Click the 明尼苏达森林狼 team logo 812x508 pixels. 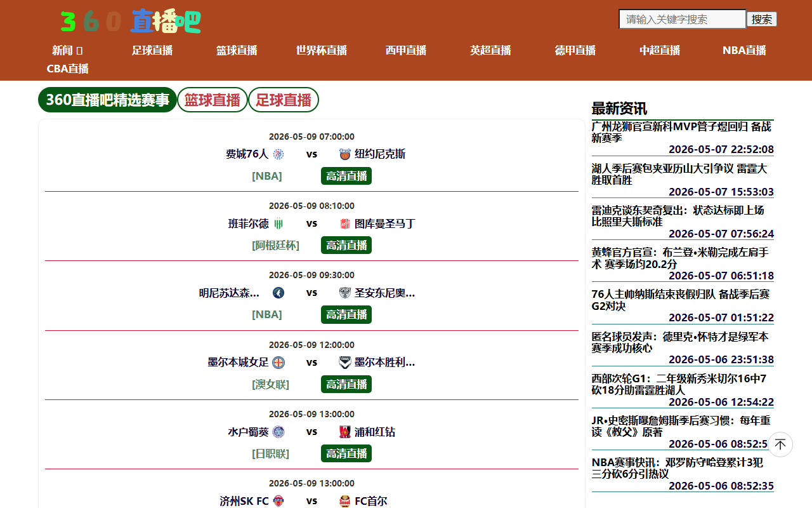pyautogui.click(x=278, y=293)
